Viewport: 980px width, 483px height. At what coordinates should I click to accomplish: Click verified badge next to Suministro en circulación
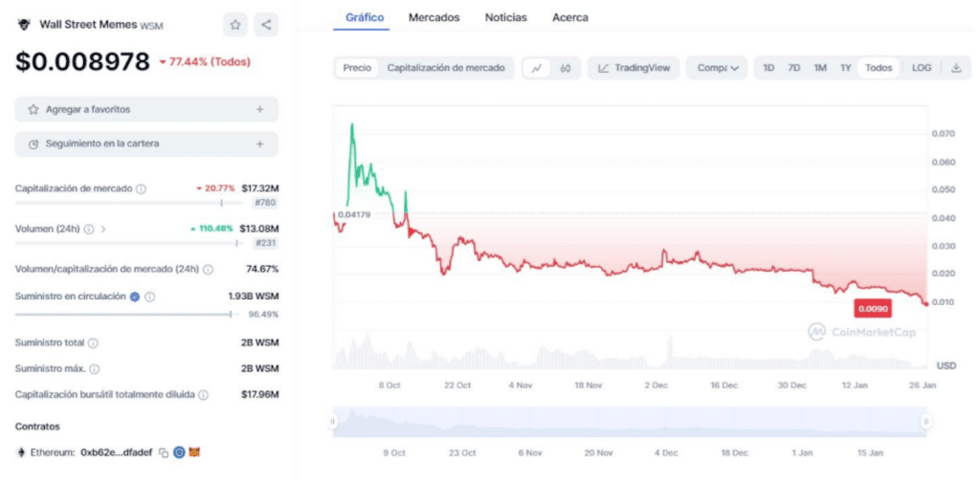tap(134, 296)
